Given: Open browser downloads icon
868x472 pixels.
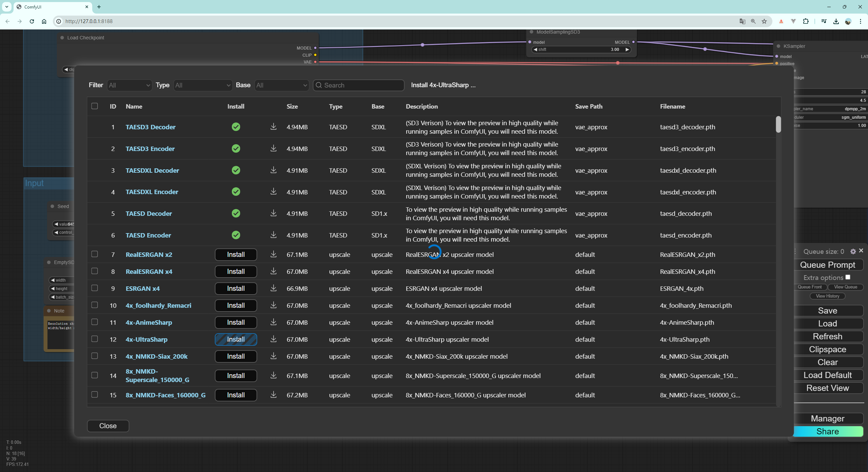Looking at the screenshot, I should click(836, 21).
